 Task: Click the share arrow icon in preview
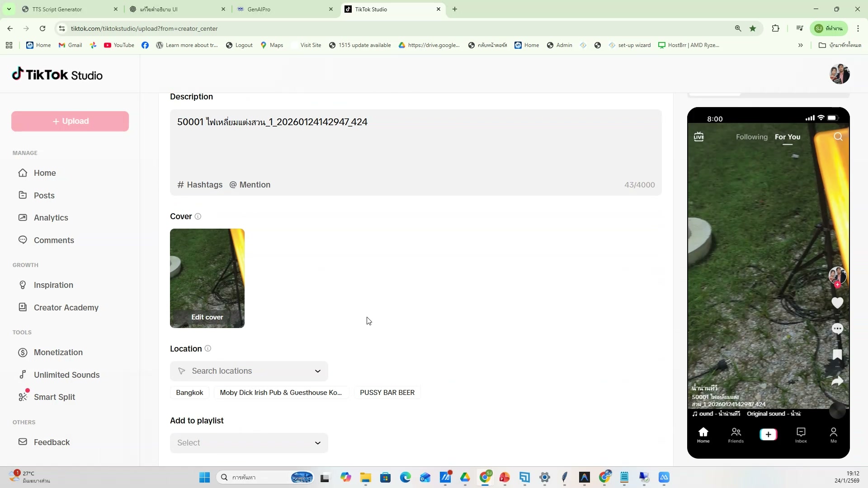coord(837,381)
